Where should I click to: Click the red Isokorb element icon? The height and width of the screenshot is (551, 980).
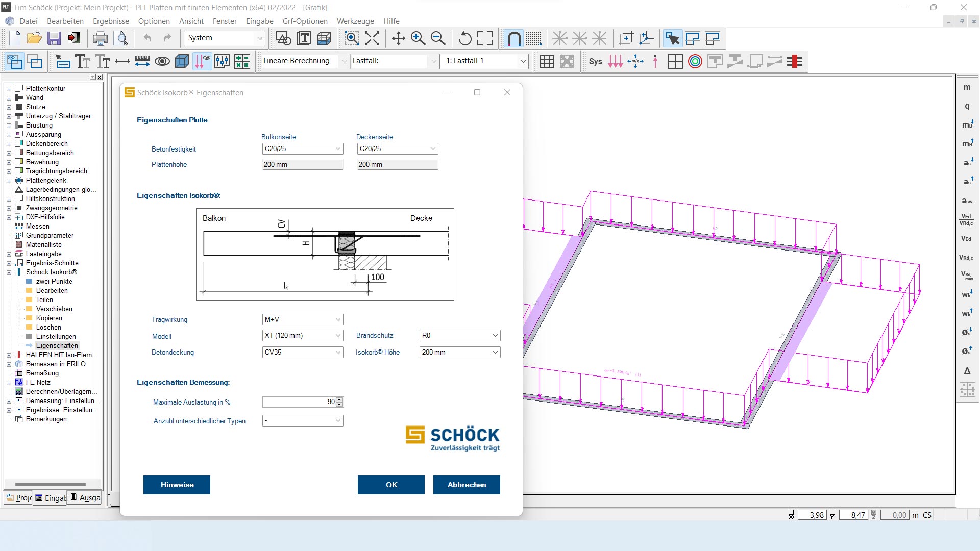(795, 62)
